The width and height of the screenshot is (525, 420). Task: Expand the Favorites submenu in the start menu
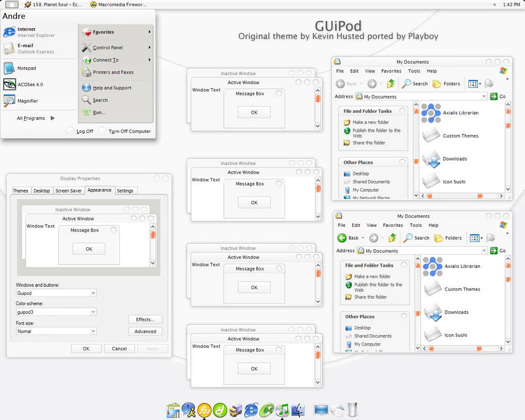[x=116, y=32]
